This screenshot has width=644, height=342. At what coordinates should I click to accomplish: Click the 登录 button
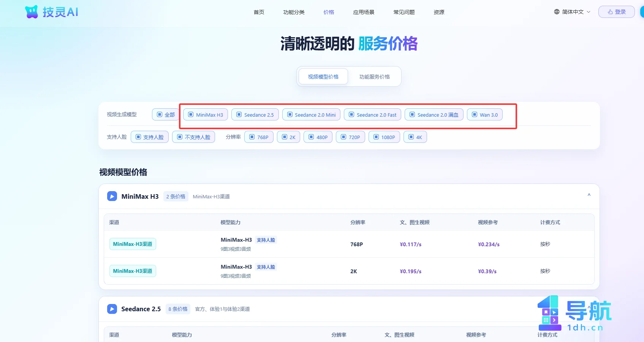pyautogui.click(x=617, y=12)
